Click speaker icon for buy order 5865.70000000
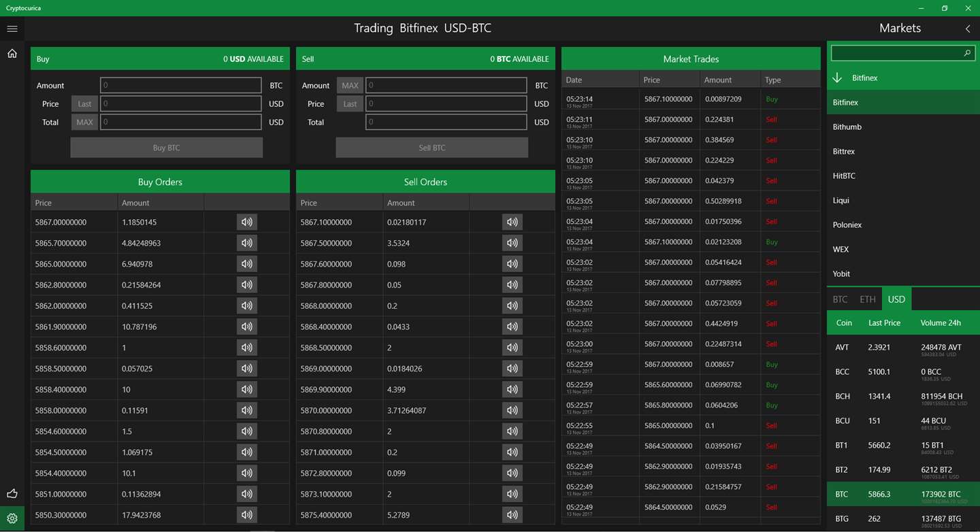The image size is (980, 532). point(247,243)
